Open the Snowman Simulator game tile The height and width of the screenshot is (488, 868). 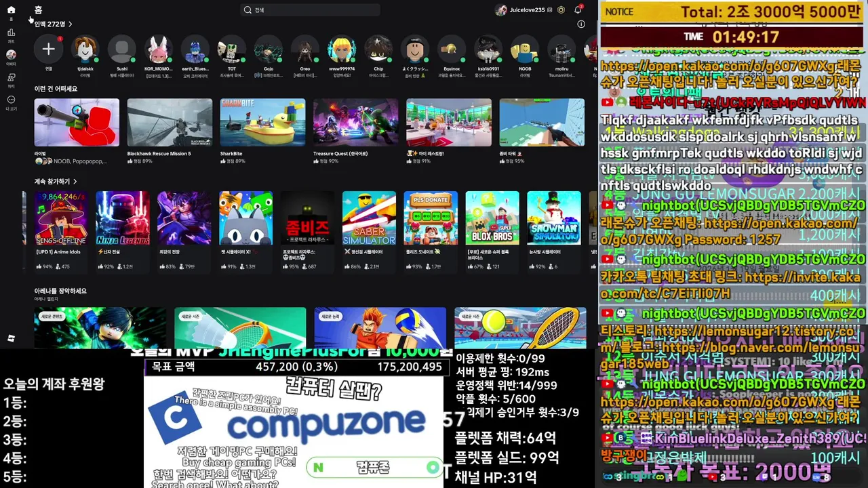pyautogui.click(x=554, y=218)
